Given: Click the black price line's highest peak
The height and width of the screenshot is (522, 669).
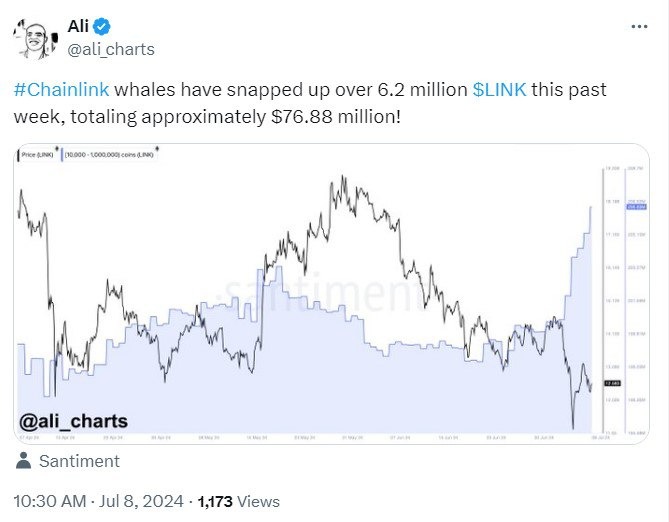Looking at the screenshot, I should [x=343, y=180].
